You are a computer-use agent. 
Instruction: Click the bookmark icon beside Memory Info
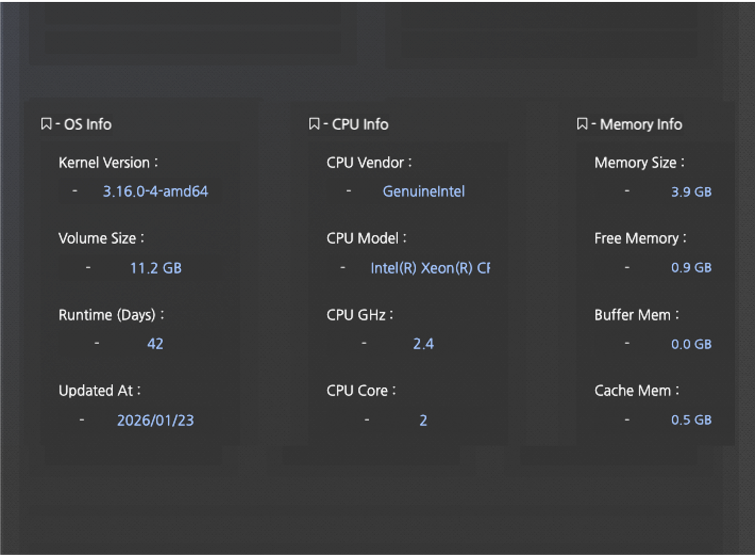pos(582,124)
